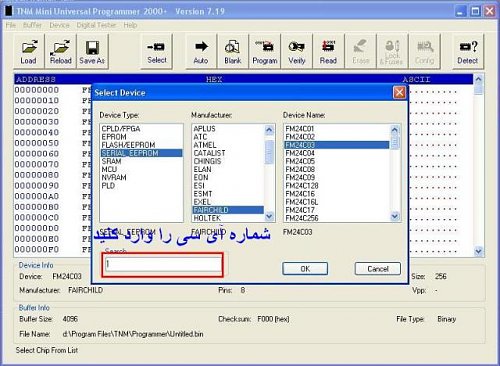Click the Load file toolbar icon
This screenshot has height=366, width=500.
pos(29,51)
